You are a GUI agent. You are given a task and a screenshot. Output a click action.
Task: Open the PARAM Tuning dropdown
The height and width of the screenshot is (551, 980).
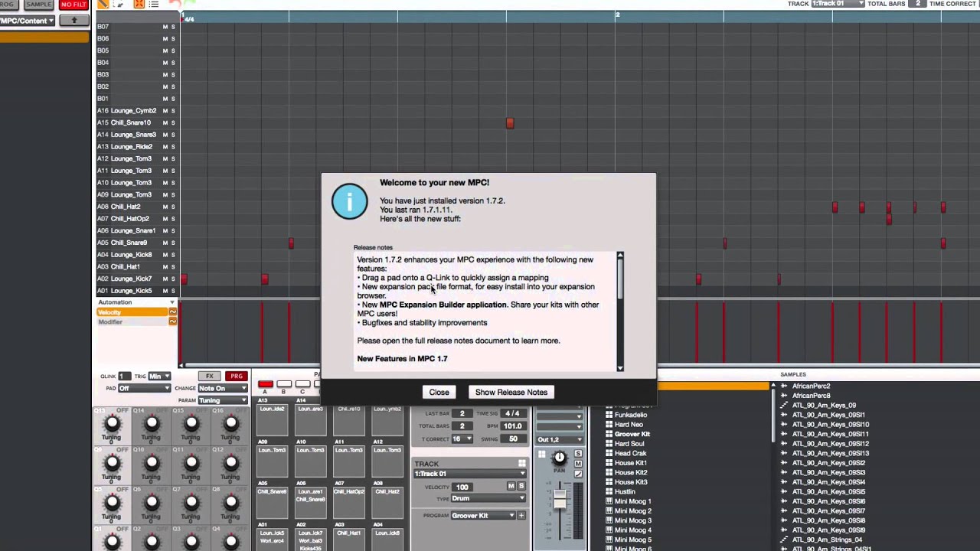click(223, 399)
